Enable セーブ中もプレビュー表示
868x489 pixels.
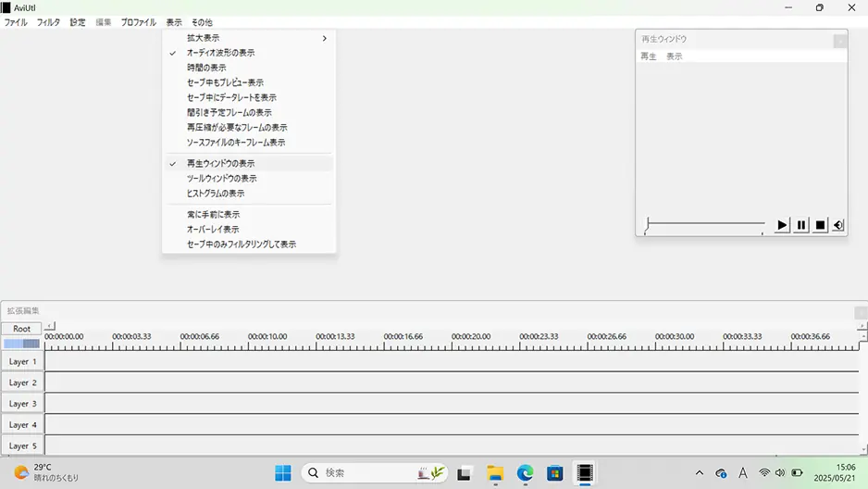click(249, 82)
